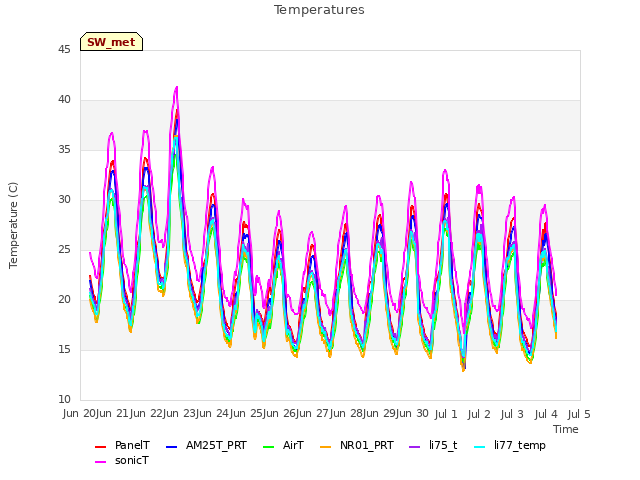This screenshot has width=640, height=480.
Task: Toggle the sonicT legend entry
Action: tap(122, 460)
